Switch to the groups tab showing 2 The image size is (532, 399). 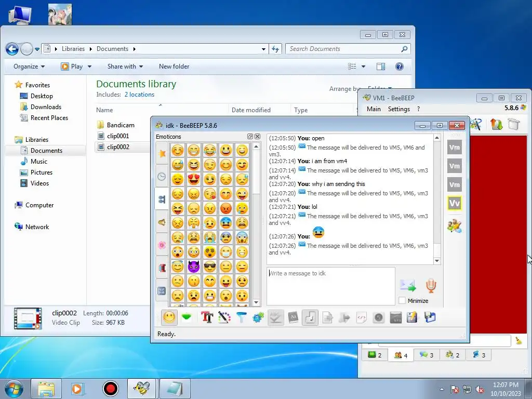click(x=453, y=355)
